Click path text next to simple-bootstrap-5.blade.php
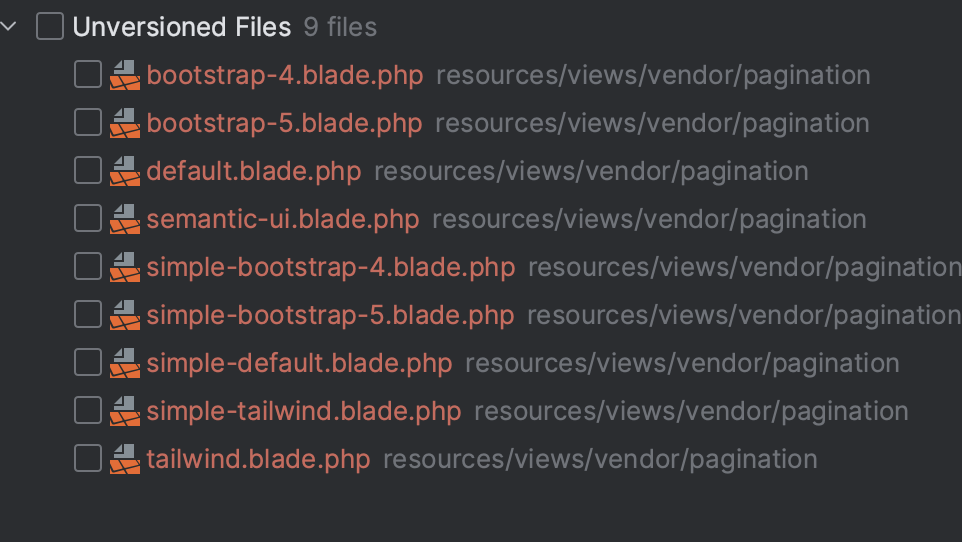 (744, 315)
